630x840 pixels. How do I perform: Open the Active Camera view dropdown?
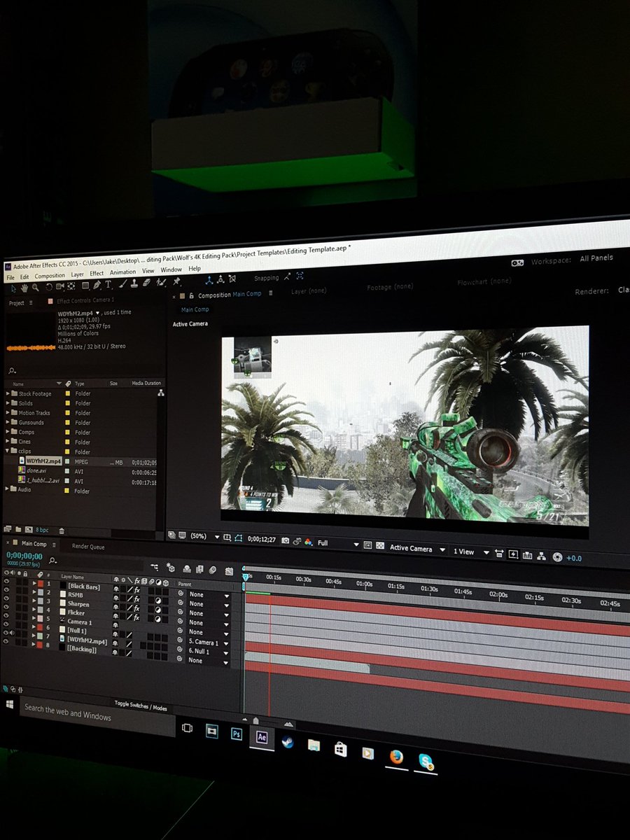(418, 548)
